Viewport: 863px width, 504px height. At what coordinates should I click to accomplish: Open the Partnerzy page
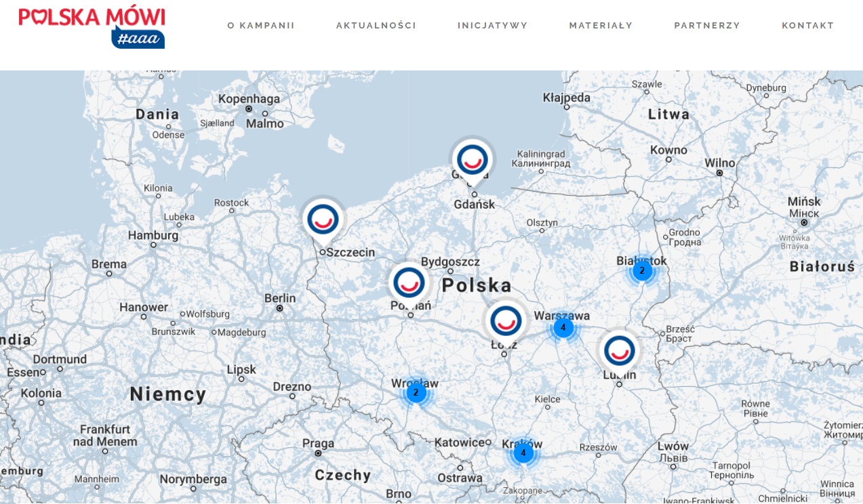[x=707, y=26]
